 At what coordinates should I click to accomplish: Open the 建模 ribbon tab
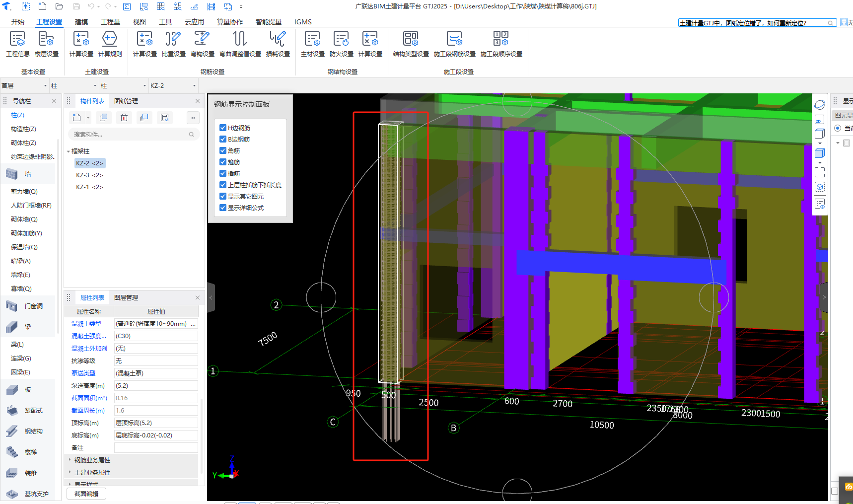[x=81, y=22]
